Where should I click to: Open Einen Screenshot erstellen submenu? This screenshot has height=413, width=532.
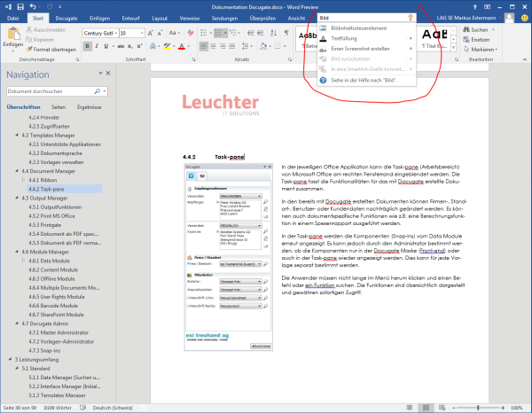coord(366,49)
